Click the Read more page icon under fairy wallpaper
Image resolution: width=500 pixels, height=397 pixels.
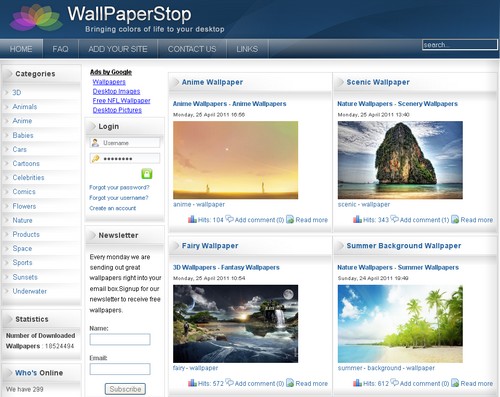coord(290,383)
